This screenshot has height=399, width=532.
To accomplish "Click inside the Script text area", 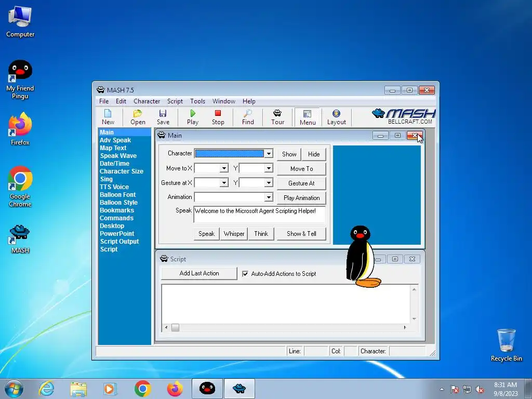I will [286, 303].
